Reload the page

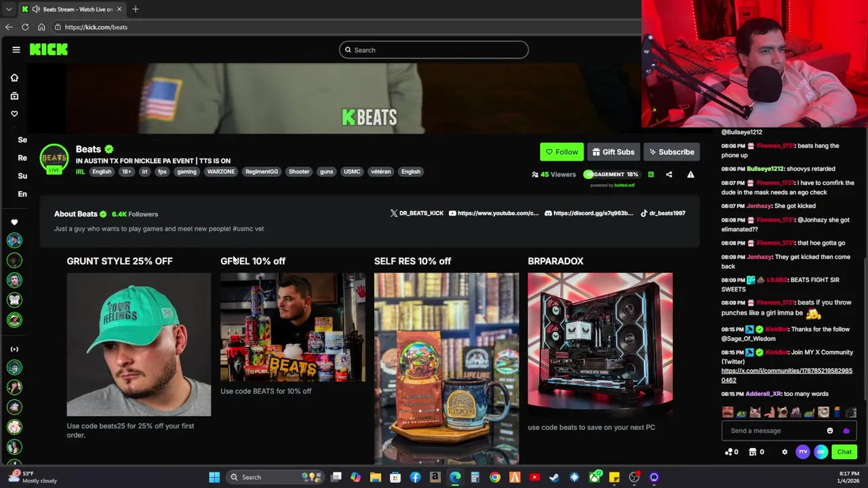coord(25,27)
